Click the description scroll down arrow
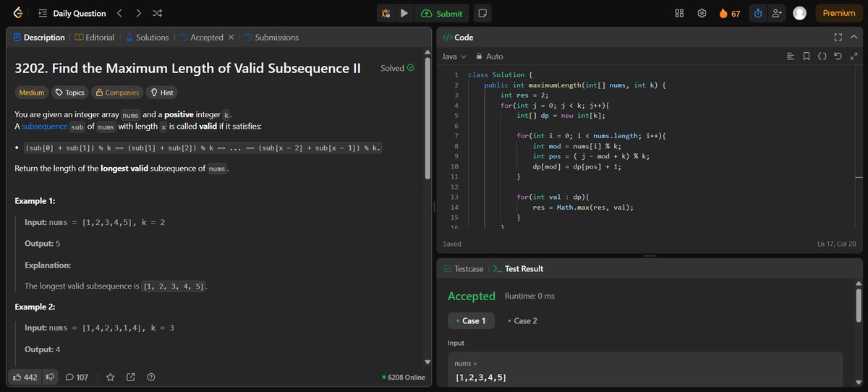This screenshot has width=868, height=392. 427,362
